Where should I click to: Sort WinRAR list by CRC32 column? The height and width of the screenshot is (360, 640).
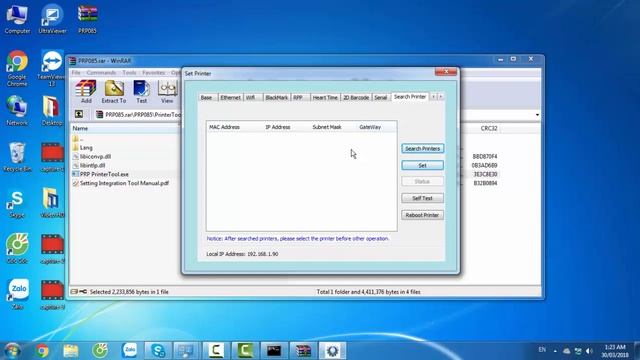[489, 128]
